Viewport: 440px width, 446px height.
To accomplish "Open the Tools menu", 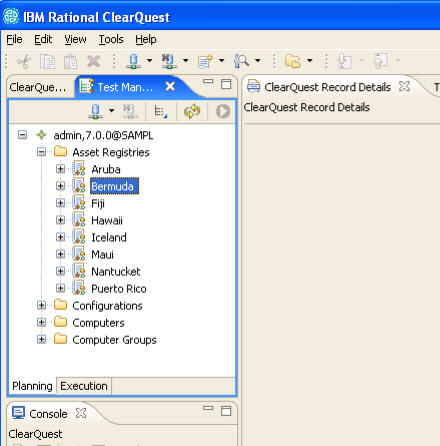I will click(x=111, y=39).
